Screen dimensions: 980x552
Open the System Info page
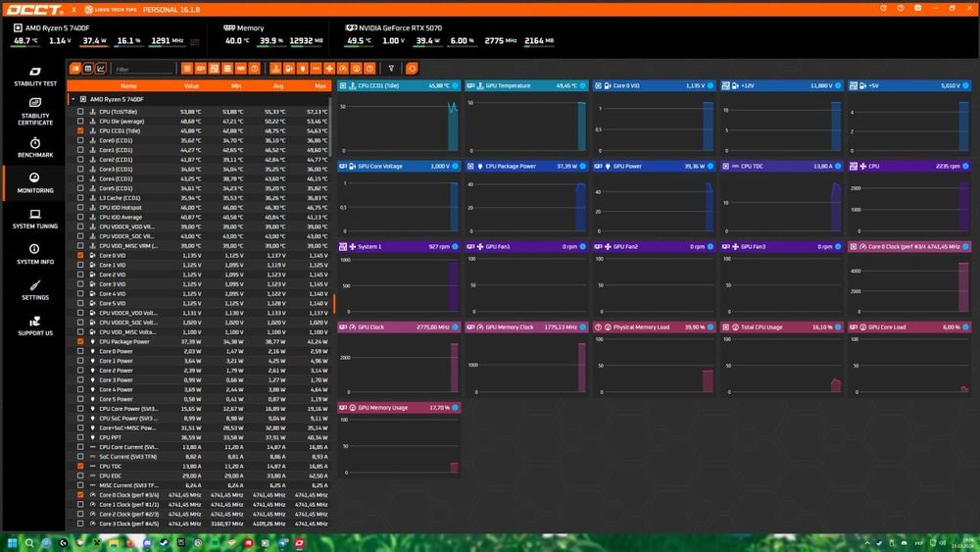[x=35, y=255]
